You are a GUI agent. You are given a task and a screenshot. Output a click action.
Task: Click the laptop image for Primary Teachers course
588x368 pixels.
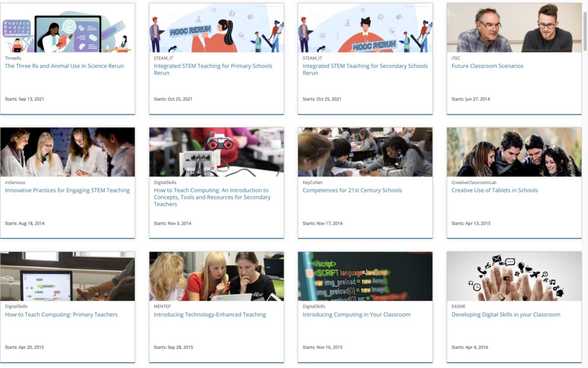(68, 276)
